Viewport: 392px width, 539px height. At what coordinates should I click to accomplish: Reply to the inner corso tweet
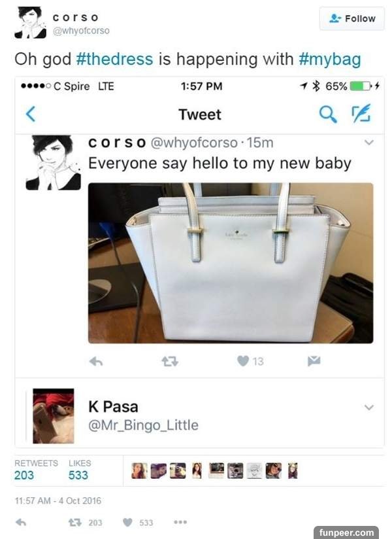click(x=96, y=361)
